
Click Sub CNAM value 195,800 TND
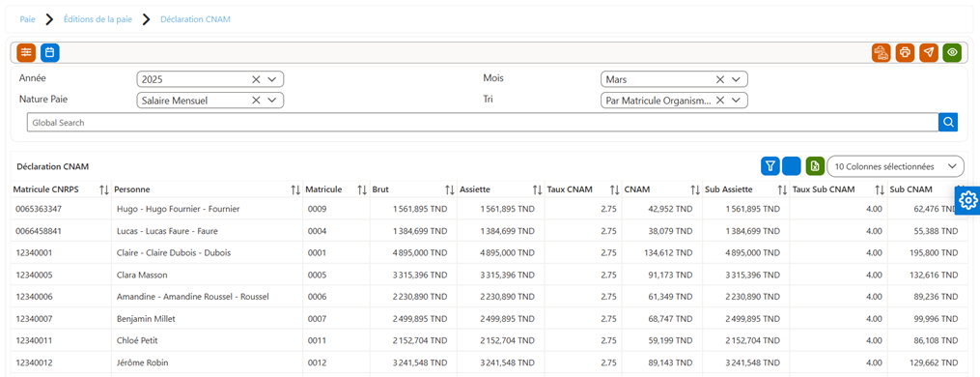coord(934,253)
